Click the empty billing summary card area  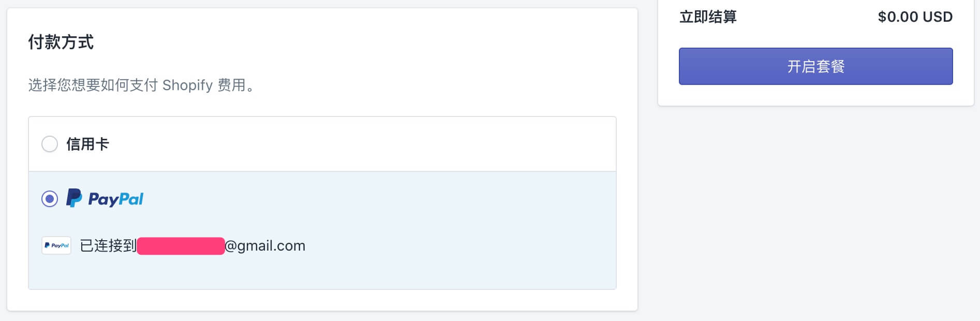pyautogui.click(x=815, y=95)
